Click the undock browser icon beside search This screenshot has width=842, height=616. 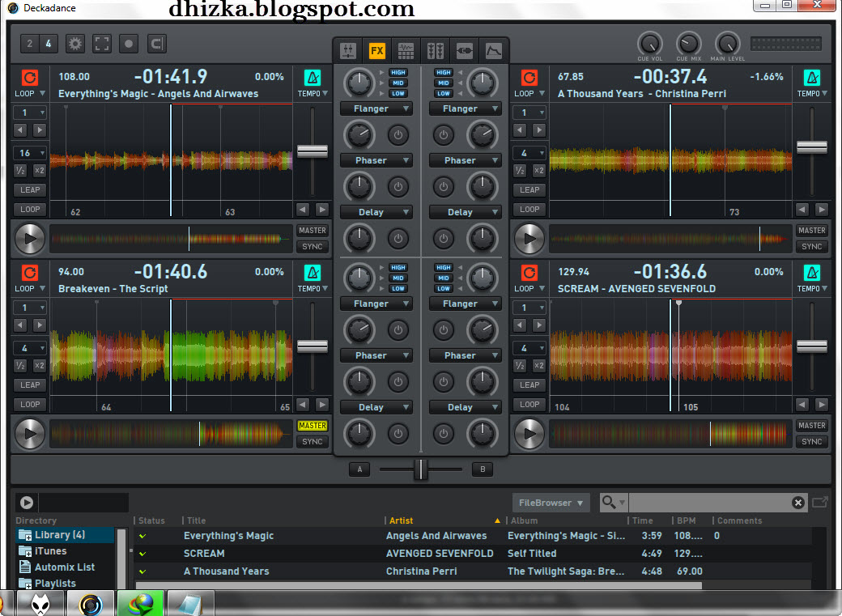click(819, 503)
